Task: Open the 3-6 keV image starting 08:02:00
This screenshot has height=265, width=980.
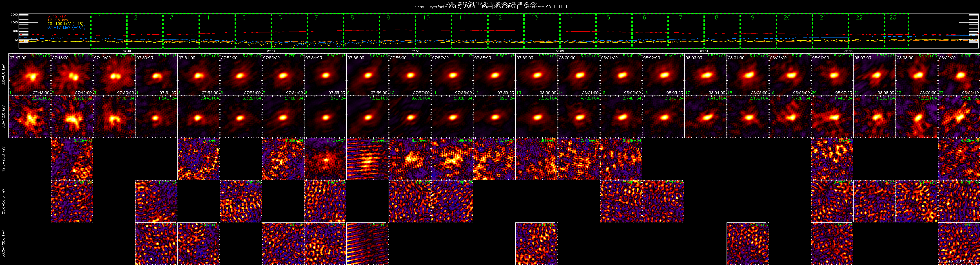Action: click(x=663, y=75)
